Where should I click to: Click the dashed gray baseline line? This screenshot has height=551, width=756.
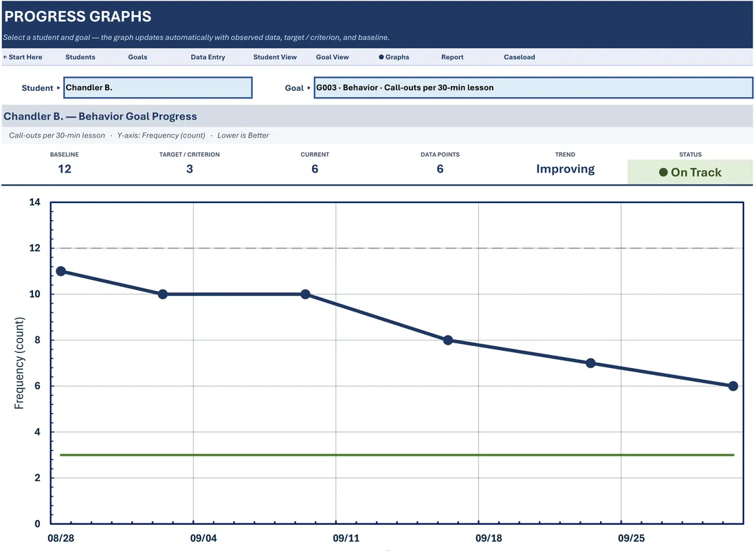397,248
